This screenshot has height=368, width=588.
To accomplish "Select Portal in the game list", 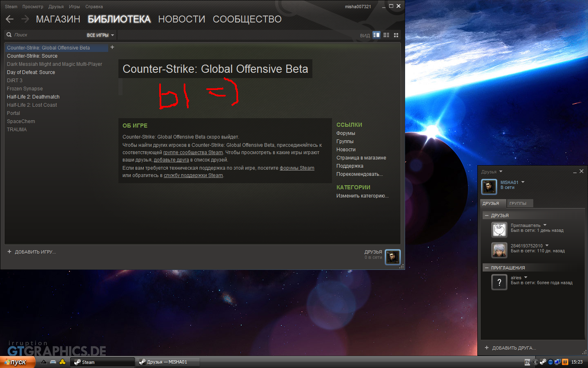I will tap(13, 113).
